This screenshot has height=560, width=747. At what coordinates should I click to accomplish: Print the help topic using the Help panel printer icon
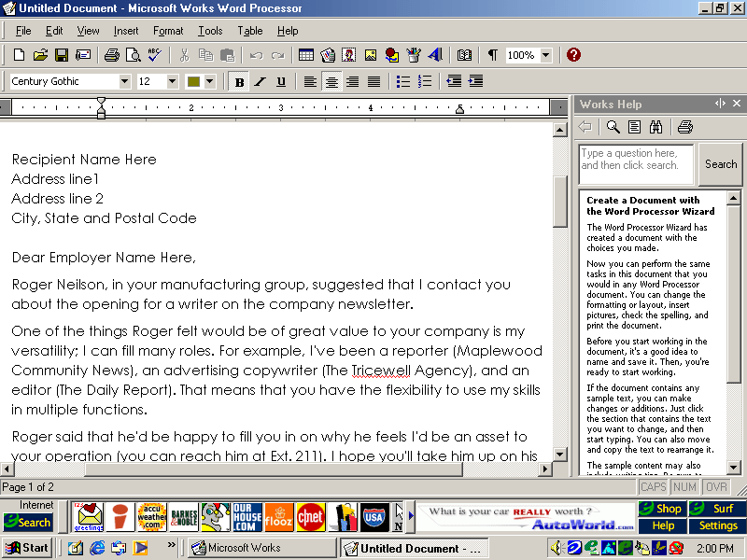click(x=684, y=127)
